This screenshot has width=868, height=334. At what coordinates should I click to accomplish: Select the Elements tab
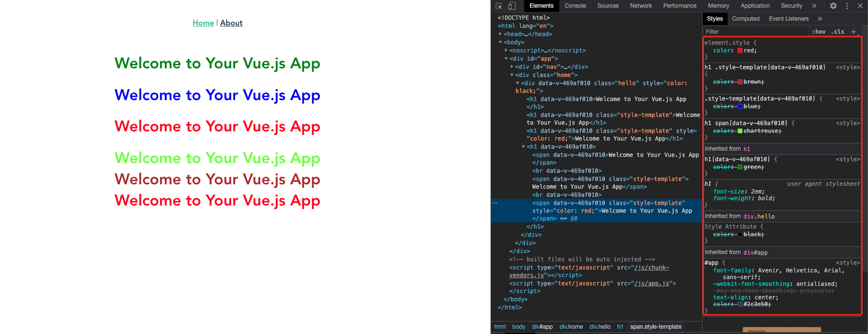coord(541,6)
